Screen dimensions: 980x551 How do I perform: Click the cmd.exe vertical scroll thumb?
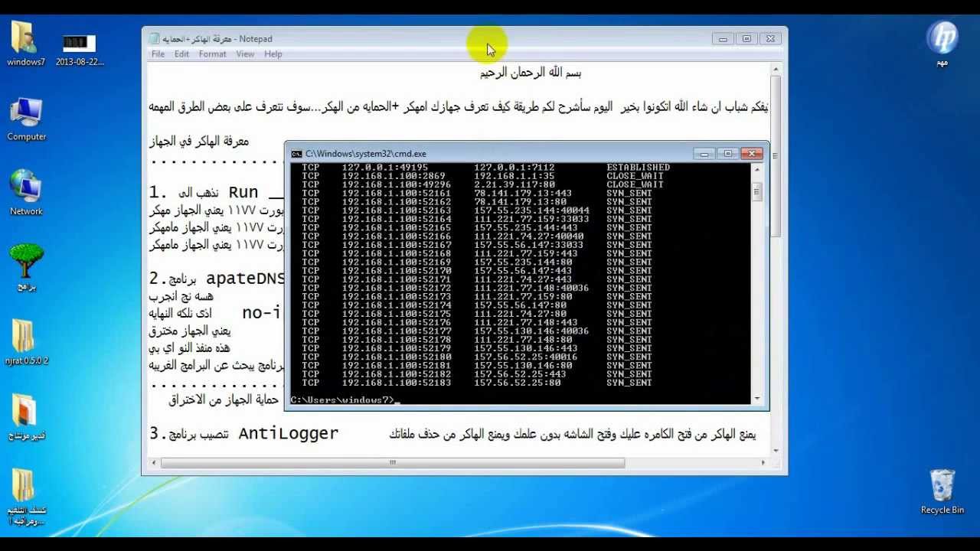point(757,191)
